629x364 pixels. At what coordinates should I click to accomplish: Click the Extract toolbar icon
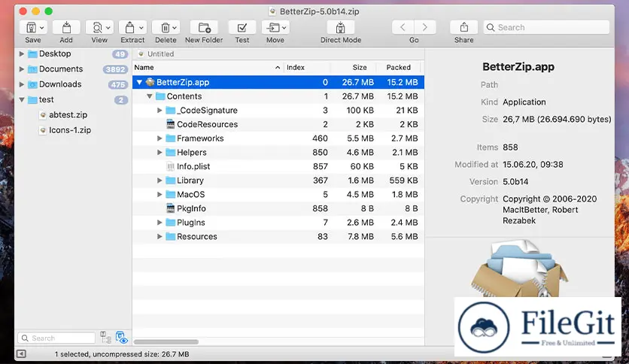(x=129, y=28)
